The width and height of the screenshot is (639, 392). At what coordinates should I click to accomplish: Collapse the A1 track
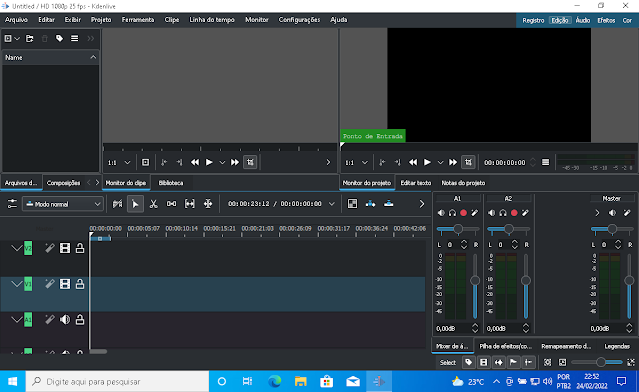pos(16,320)
